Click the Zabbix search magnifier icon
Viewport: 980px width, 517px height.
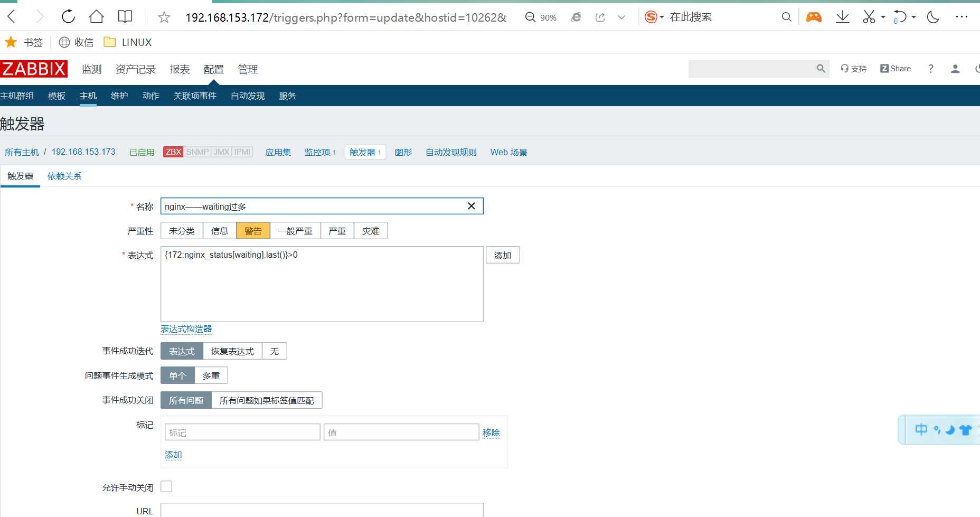click(821, 69)
